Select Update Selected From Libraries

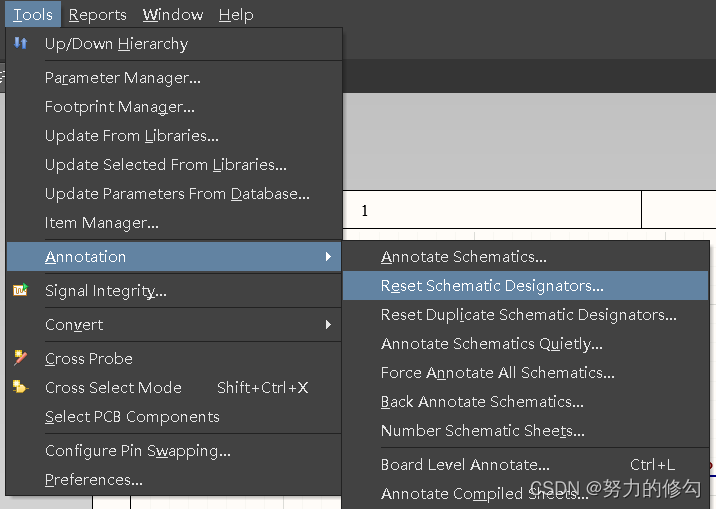174,165
